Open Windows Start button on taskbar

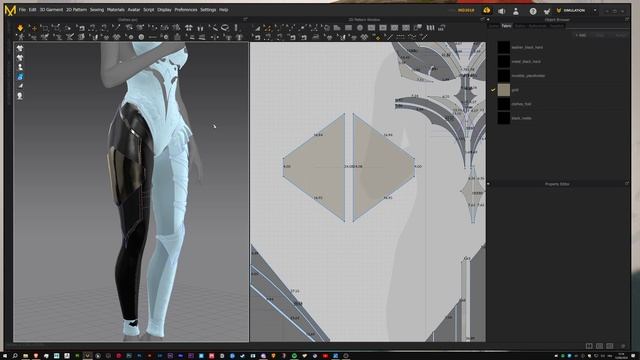[4, 356]
